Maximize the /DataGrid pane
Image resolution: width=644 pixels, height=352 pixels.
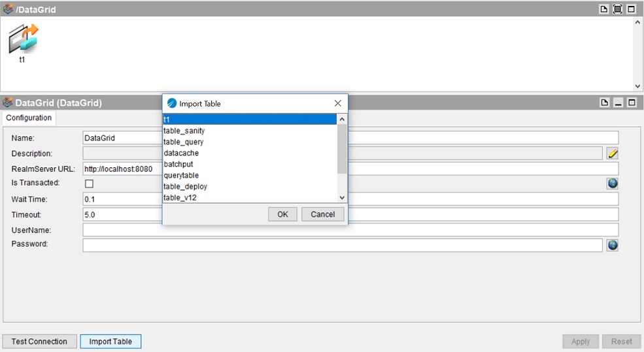click(632, 9)
